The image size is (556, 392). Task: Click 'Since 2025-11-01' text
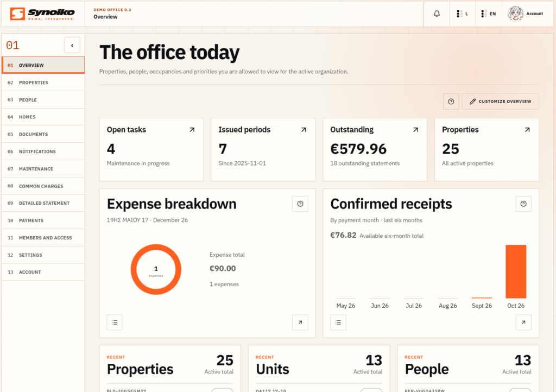click(x=242, y=163)
